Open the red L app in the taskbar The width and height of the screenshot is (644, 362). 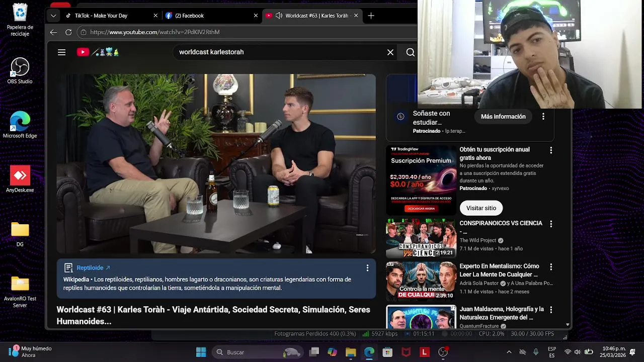[x=425, y=352]
